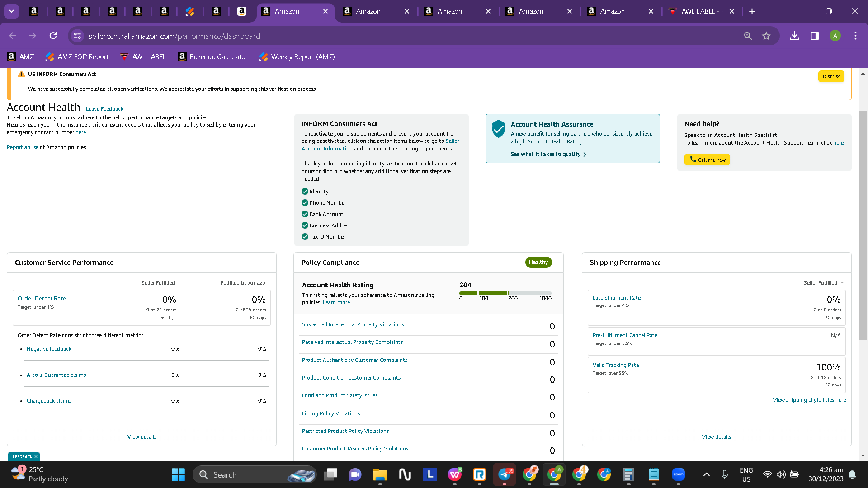The width and height of the screenshot is (868, 488).
Task: Open Restricted Product Policy Violations
Action: click(x=345, y=431)
